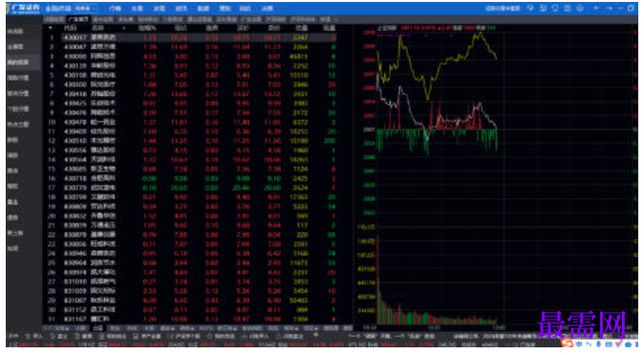The height and width of the screenshot is (355, 644).
Task: Select stock code 830974 in row 26
Action: tap(75, 272)
